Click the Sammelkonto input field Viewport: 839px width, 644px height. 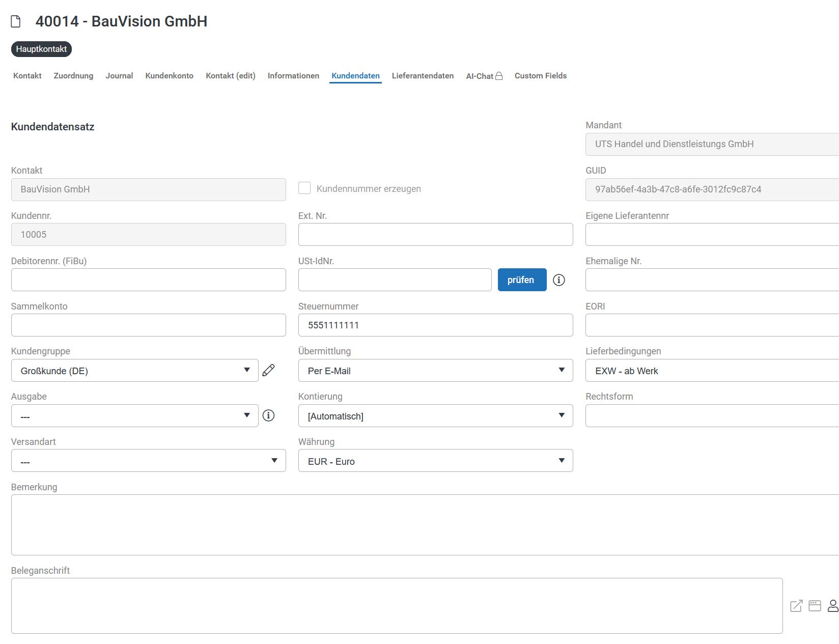coord(148,325)
